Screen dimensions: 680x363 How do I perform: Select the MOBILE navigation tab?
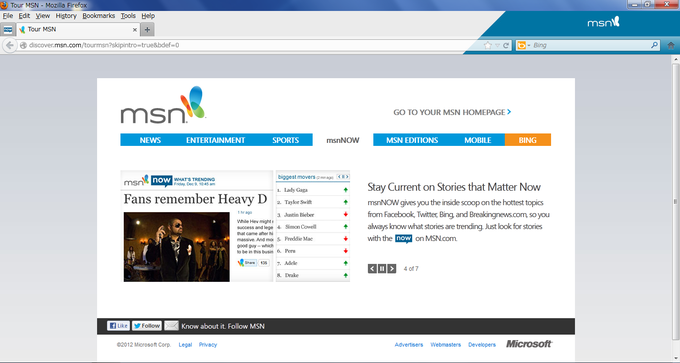(x=477, y=140)
